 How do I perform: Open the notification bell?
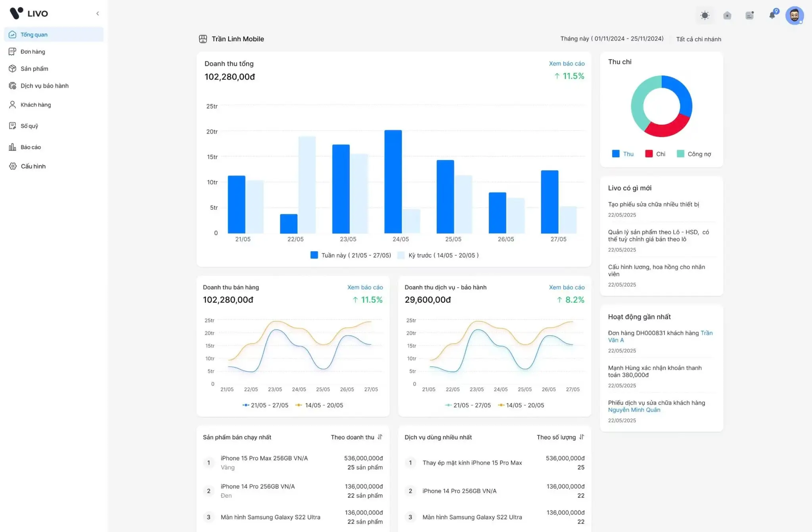(x=772, y=15)
